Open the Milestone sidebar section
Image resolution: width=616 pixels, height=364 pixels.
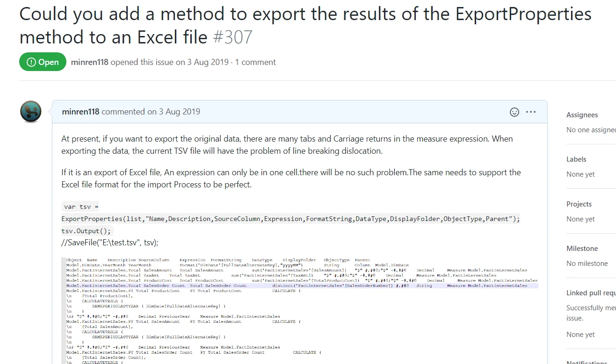(x=582, y=249)
